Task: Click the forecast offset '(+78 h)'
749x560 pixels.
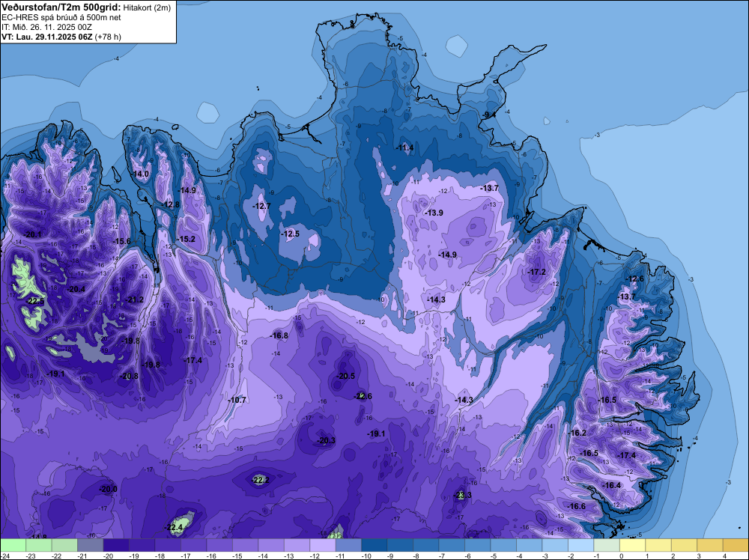Action: [108, 37]
